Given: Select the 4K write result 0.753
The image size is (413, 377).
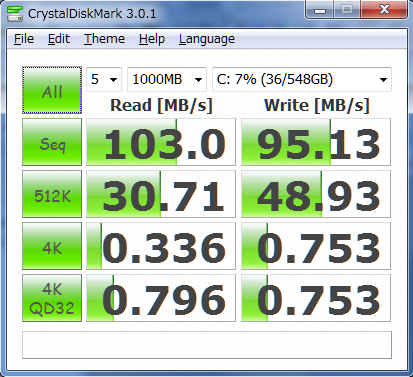Looking at the screenshot, I should pos(316,246).
